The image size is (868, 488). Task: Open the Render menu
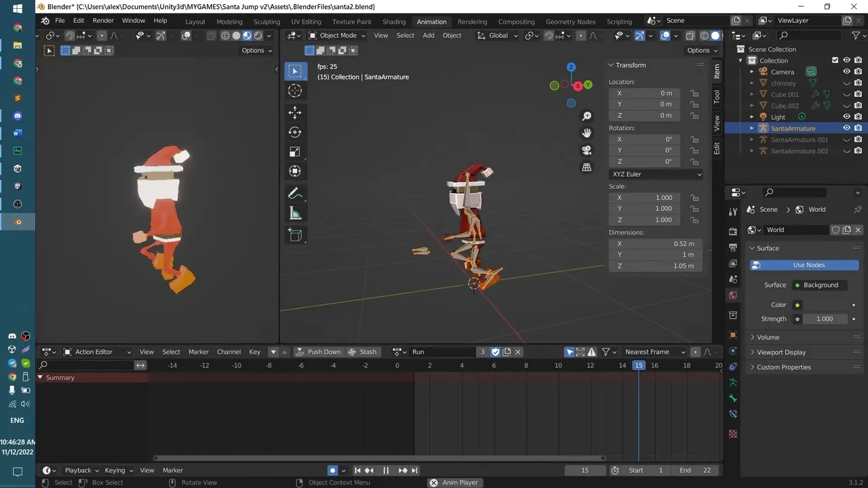103,20
